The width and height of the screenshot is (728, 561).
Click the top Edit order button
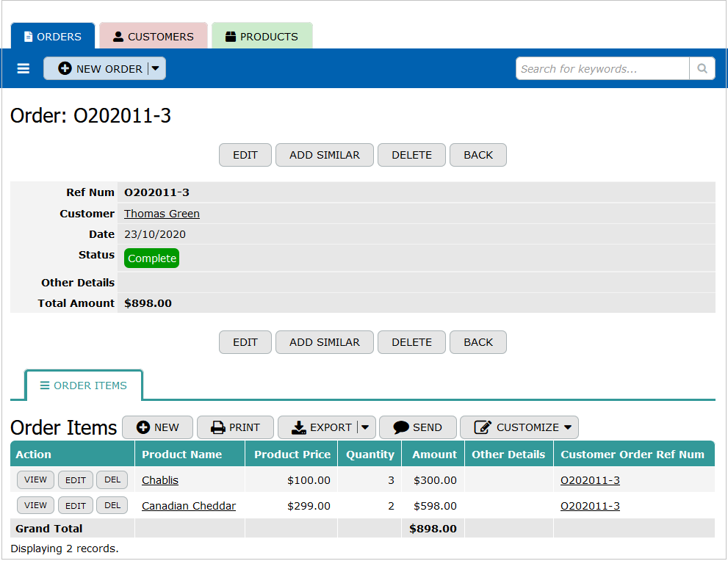(x=245, y=155)
